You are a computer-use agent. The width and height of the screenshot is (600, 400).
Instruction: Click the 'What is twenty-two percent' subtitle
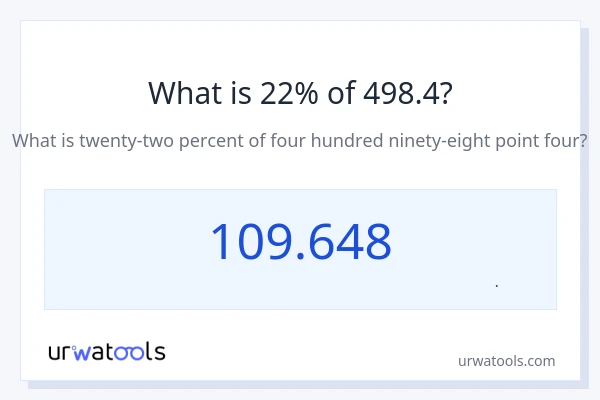click(x=299, y=141)
